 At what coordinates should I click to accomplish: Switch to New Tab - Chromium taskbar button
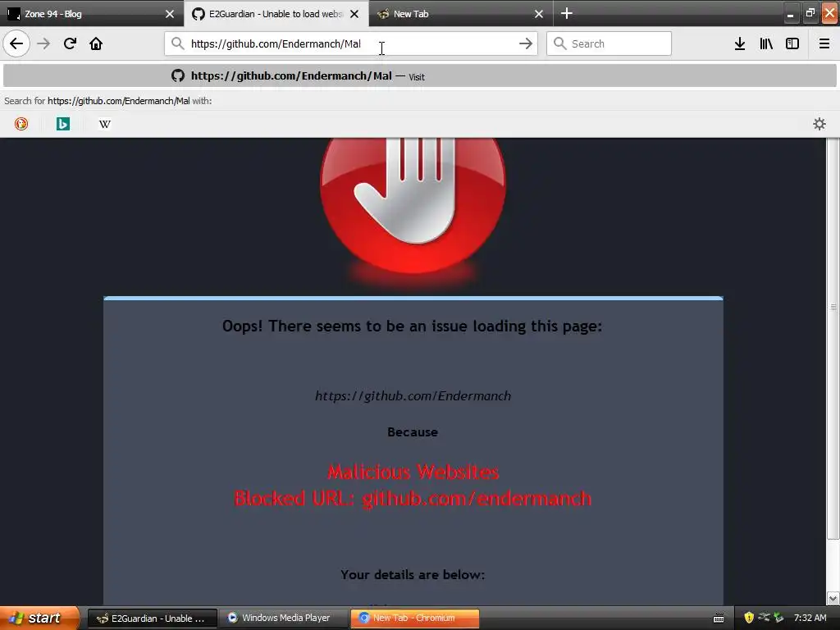coord(414,619)
